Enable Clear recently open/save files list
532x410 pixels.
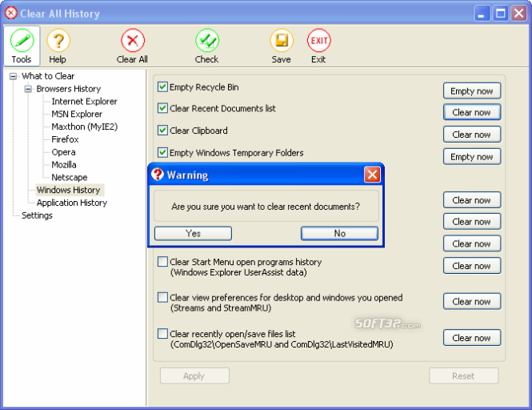pos(162,334)
